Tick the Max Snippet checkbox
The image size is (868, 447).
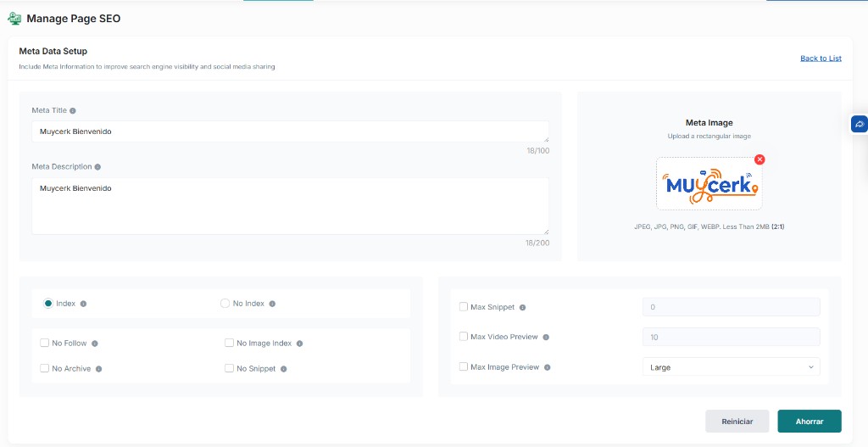point(463,307)
